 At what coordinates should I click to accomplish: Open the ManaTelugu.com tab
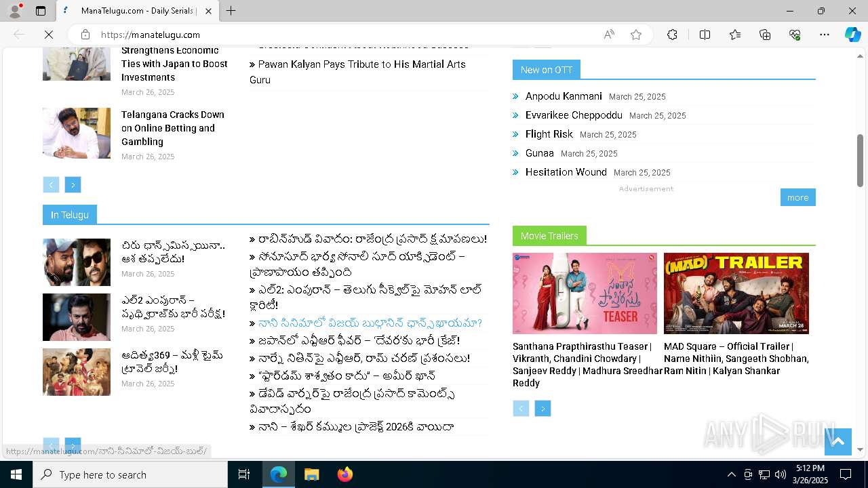tap(138, 11)
